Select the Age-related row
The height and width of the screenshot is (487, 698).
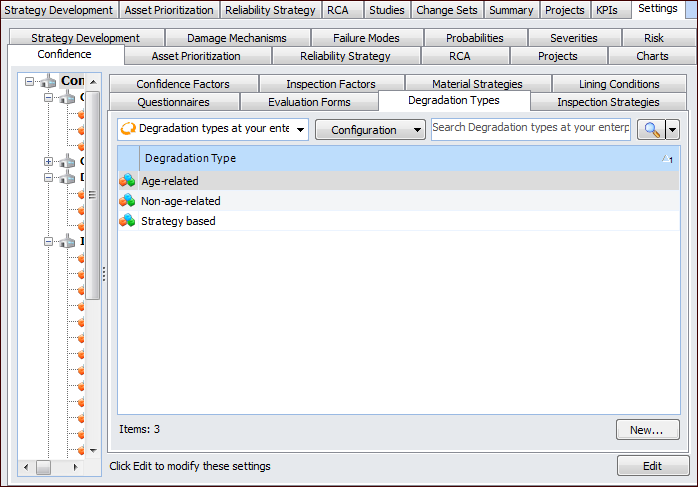pos(398,181)
